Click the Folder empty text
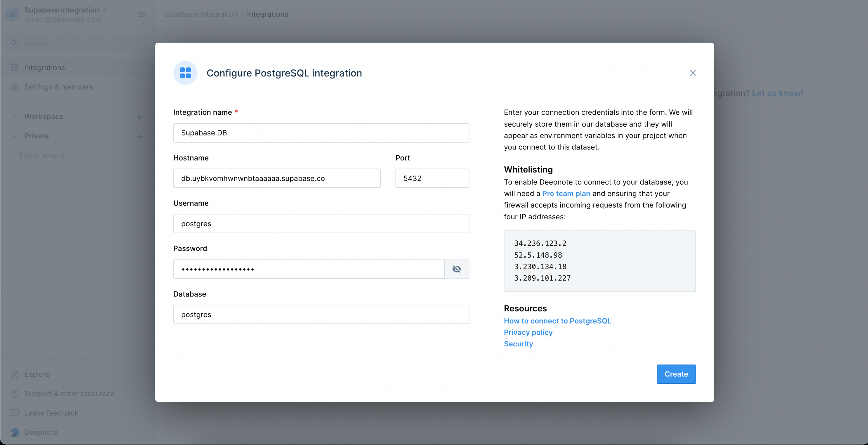The image size is (868, 445). point(42,155)
